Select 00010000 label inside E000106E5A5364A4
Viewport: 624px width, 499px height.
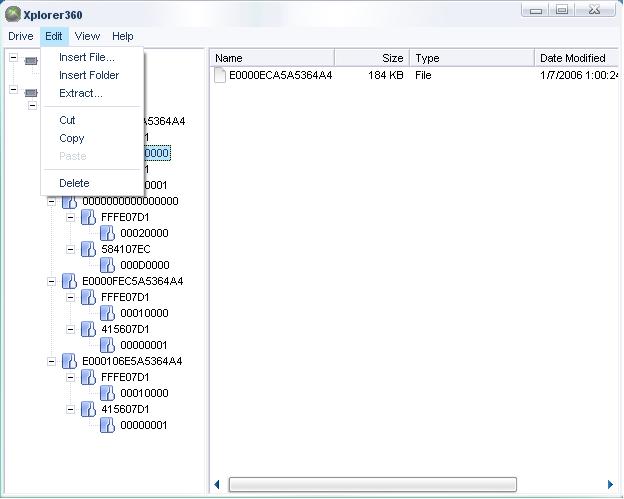pyautogui.click(x=144, y=393)
